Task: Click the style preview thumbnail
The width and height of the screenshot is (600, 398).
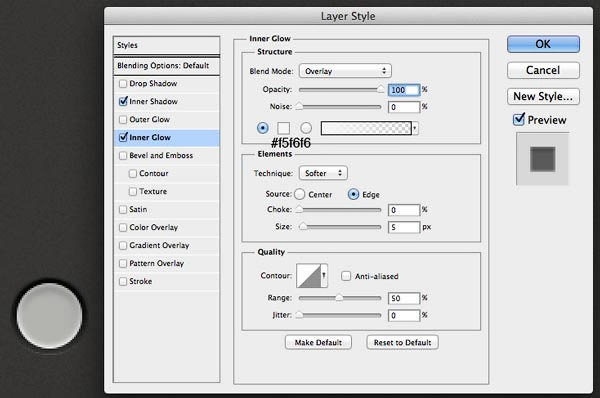Action: 542,159
